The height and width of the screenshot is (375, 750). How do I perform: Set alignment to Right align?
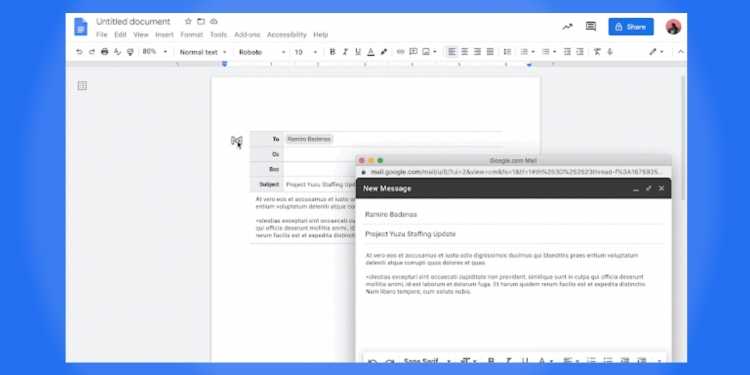(477, 52)
